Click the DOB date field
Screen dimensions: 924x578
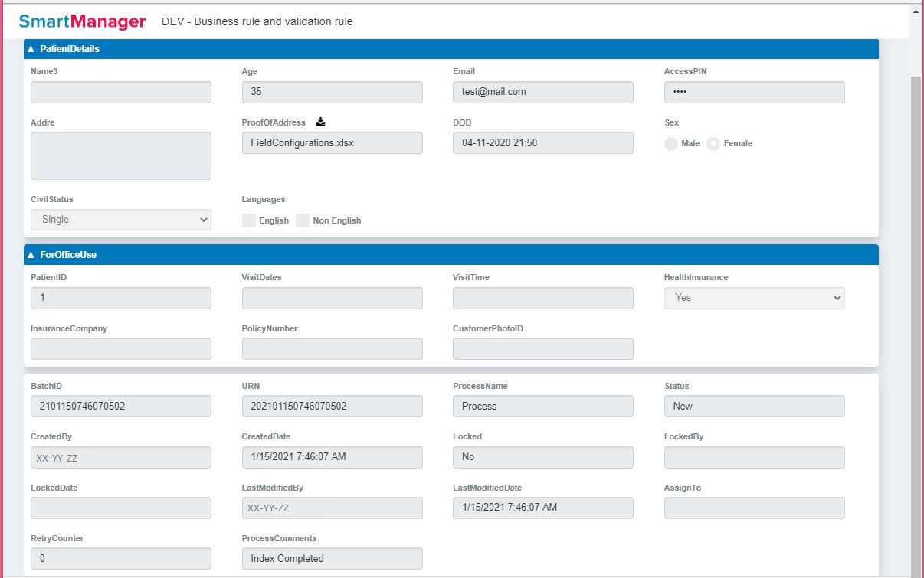[x=542, y=143]
